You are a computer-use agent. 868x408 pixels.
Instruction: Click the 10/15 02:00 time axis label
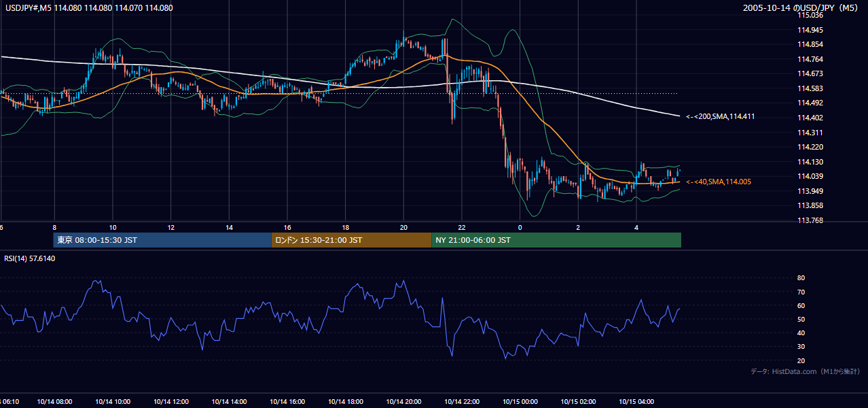pos(578,402)
